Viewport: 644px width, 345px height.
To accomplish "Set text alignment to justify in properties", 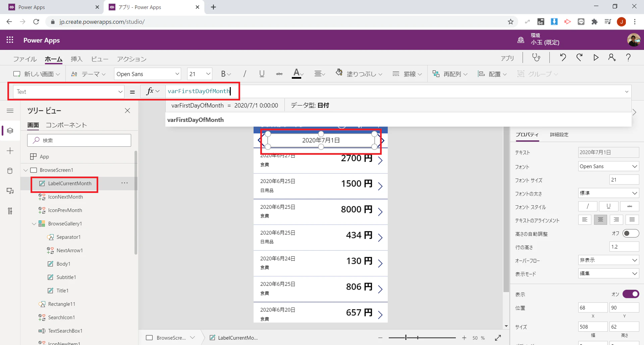I will click(632, 220).
